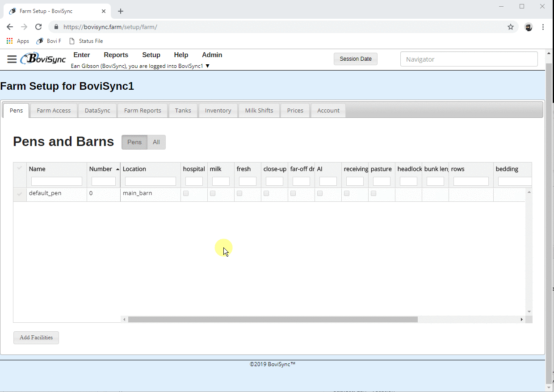Toggle milk checkbox for default_pen
Image resolution: width=554 pixels, height=392 pixels.
[x=213, y=193]
